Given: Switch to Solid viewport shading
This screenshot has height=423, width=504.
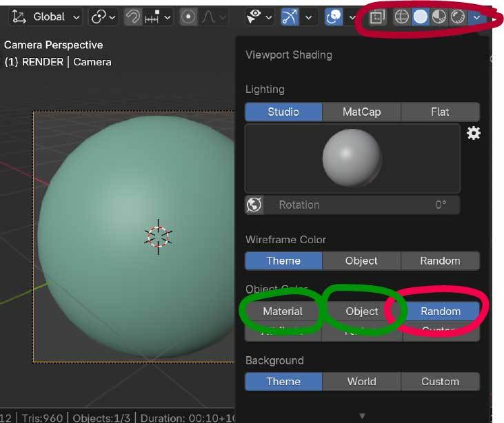Looking at the screenshot, I should pos(421,17).
